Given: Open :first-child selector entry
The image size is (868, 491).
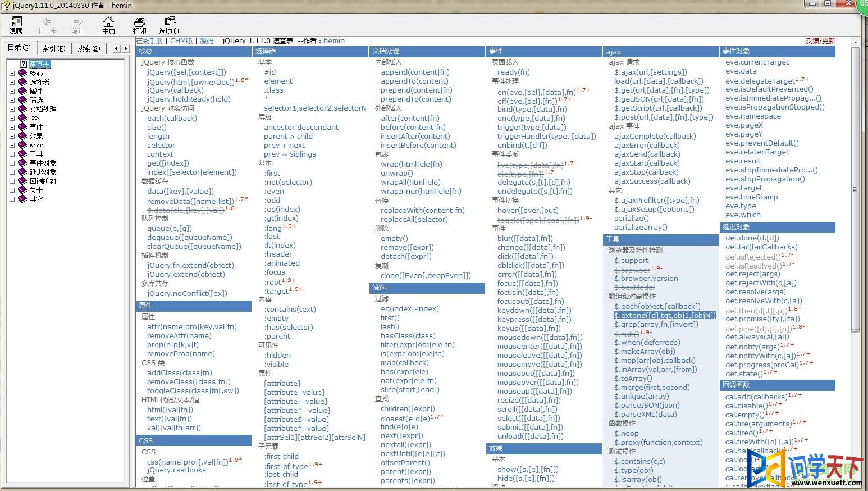Looking at the screenshot, I should [x=281, y=456].
